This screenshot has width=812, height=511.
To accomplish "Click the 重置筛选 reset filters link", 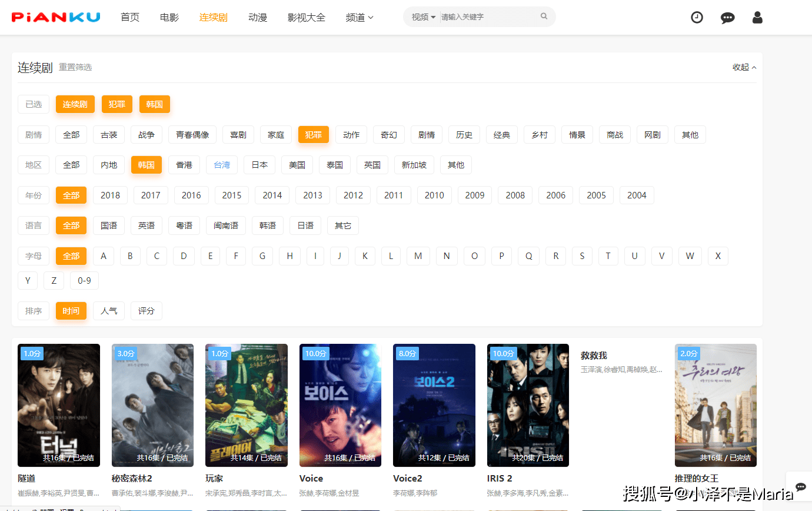I will coord(75,67).
